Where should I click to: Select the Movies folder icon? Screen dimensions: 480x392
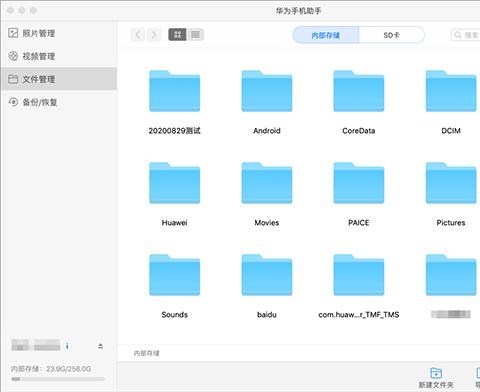point(267,183)
